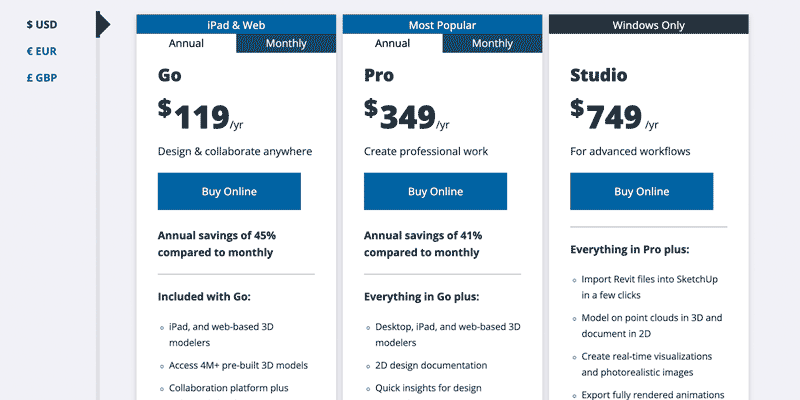Click the Studio plan title
This screenshot has height=400, width=800.
[x=598, y=75]
